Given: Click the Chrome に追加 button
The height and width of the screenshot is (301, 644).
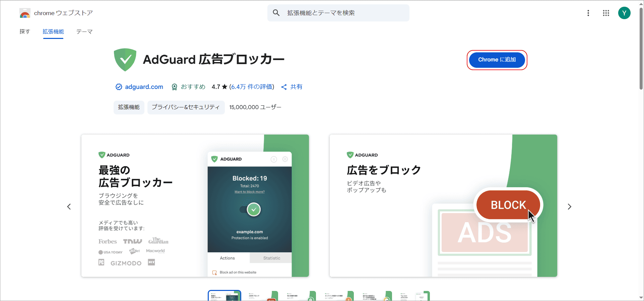Looking at the screenshot, I should tap(497, 60).
